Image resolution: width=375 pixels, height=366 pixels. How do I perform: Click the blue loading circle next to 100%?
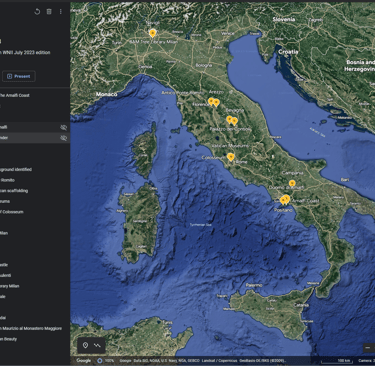[x=100, y=361]
